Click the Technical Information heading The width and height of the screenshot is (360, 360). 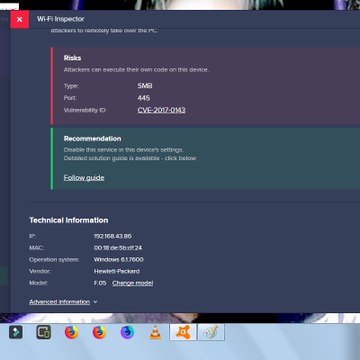coord(69,220)
